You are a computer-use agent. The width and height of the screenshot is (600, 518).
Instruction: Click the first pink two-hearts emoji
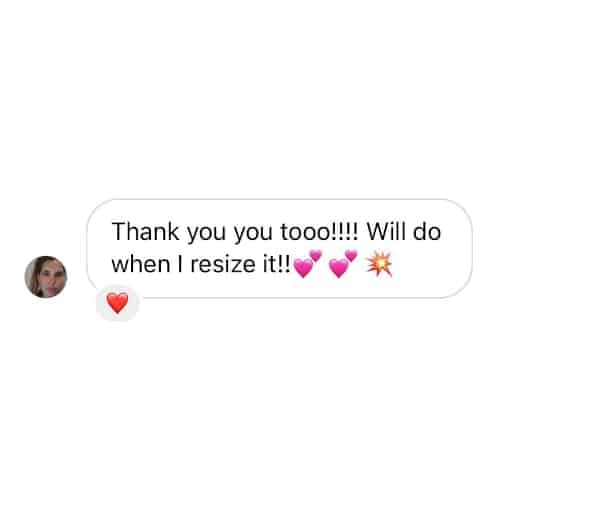coord(308,264)
